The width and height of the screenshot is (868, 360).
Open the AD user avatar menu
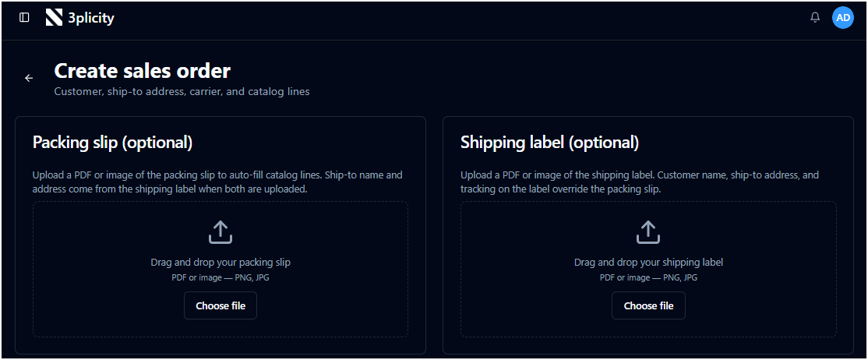pos(843,18)
